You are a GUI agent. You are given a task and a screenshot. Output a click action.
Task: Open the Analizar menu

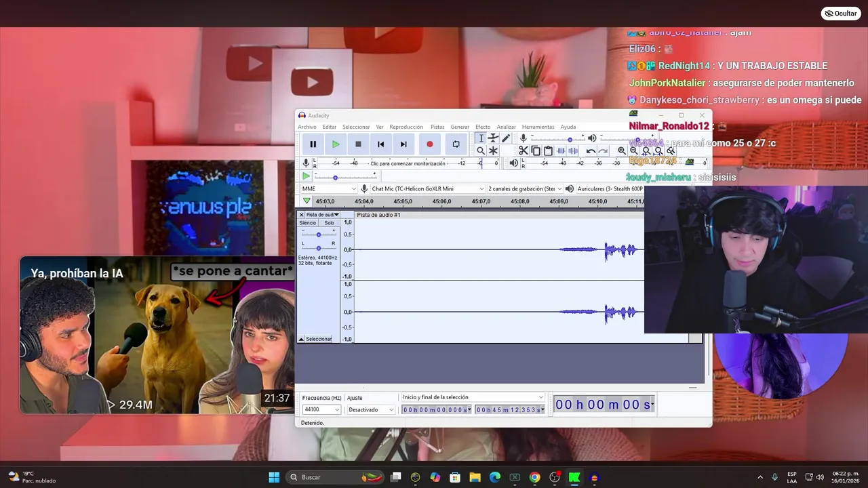506,127
